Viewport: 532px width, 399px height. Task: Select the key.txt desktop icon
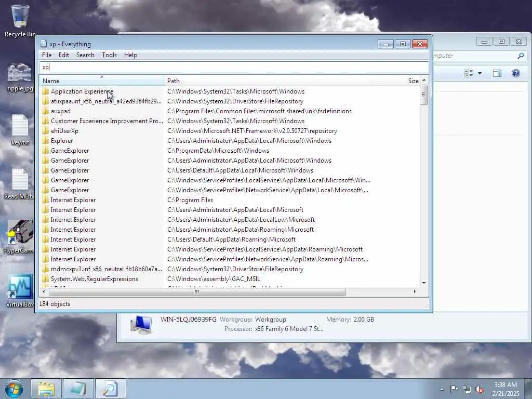coord(20,130)
